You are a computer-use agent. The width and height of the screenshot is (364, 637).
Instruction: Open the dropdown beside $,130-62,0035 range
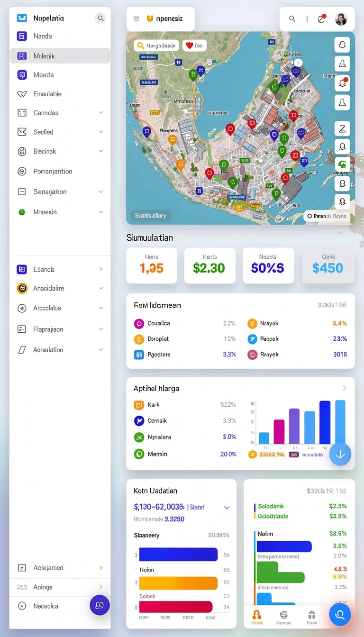click(x=227, y=508)
